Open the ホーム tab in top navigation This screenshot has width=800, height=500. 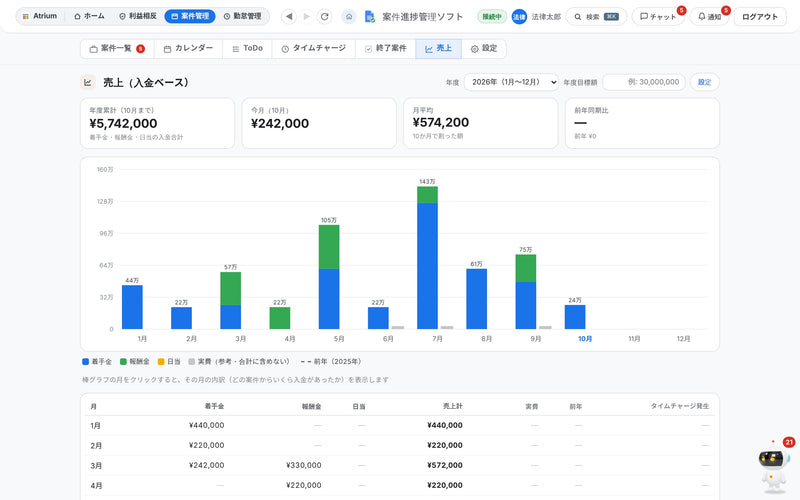pyautogui.click(x=89, y=16)
